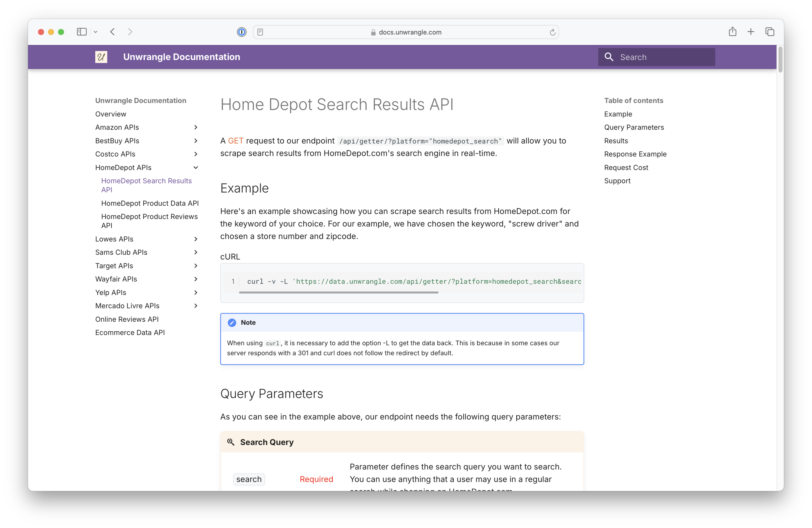Click the orange GET text
The width and height of the screenshot is (812, 528).
[x=235, y=141]
